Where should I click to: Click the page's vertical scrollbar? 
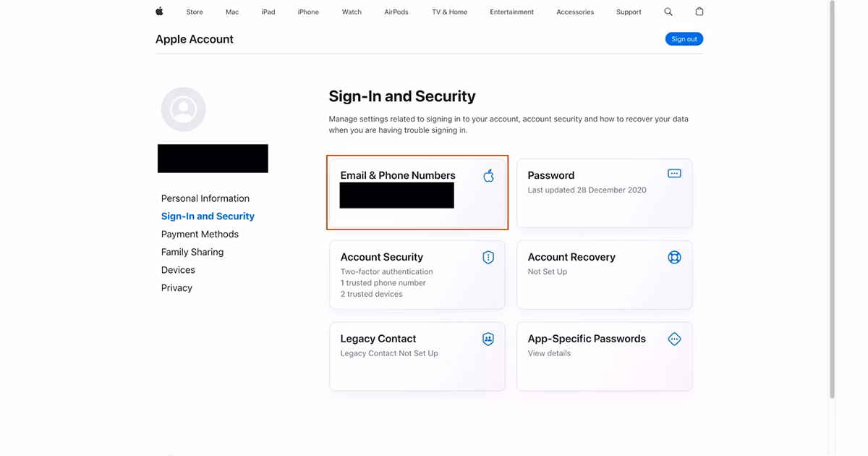(832, 203)
